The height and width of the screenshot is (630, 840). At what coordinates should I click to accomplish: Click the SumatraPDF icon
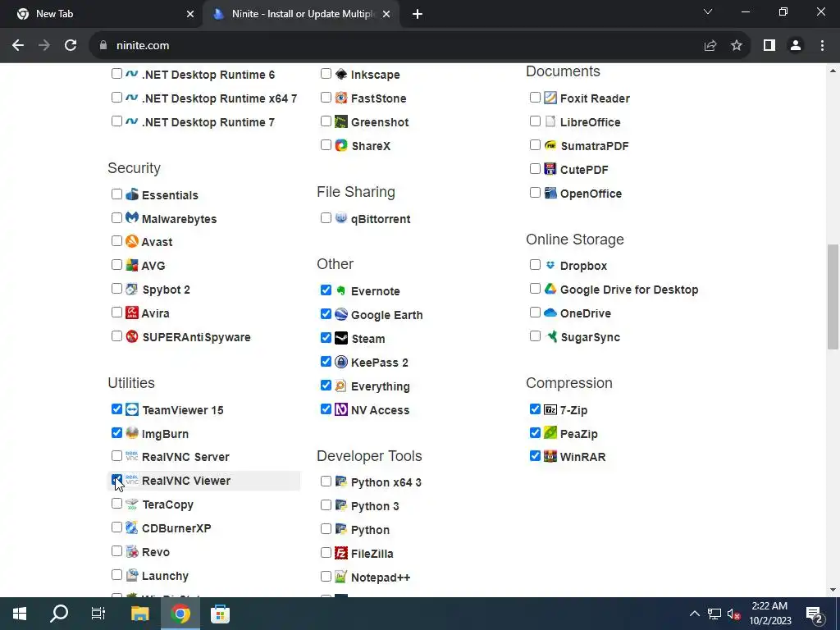tap(550, 145)
